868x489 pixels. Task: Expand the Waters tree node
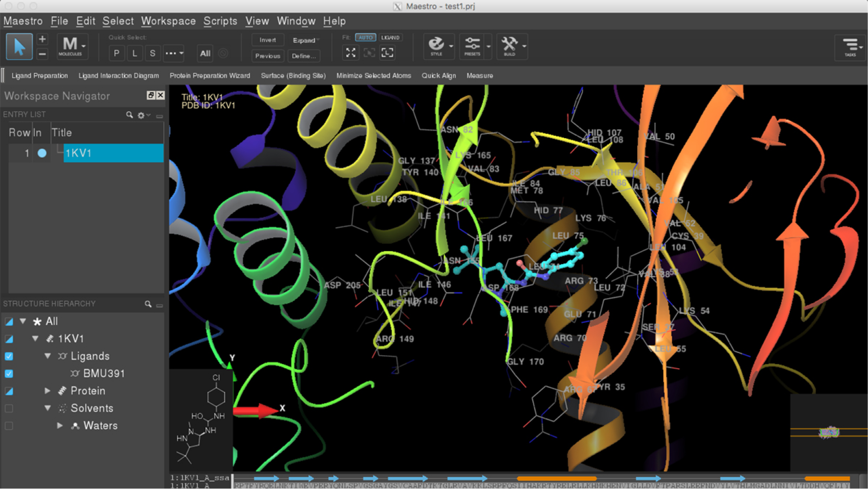60,426
